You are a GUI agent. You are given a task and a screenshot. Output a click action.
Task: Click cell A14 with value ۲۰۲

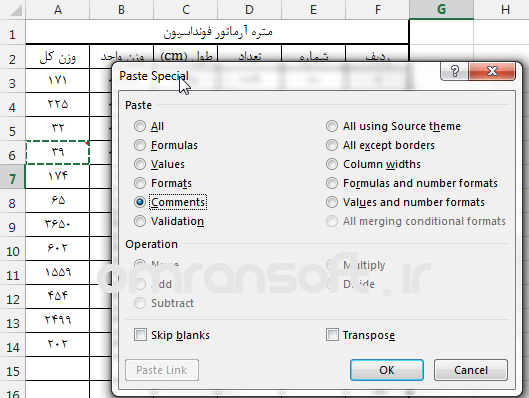click(58, 345)
